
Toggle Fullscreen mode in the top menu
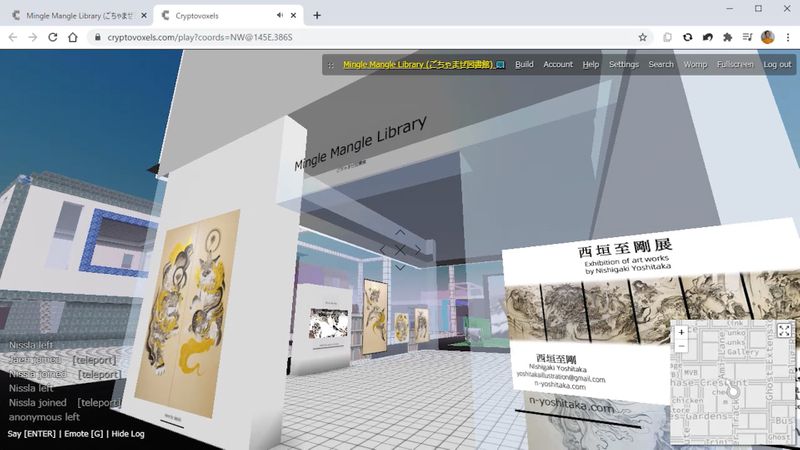(735, 64)
